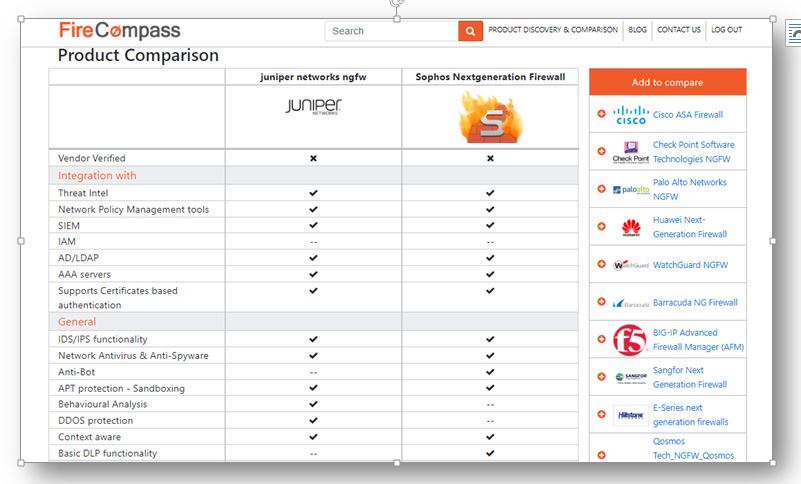Click the AAA servers row label
Image resolution: width=801 pixels, height=484 pixels.
click(x=84, y=274)
